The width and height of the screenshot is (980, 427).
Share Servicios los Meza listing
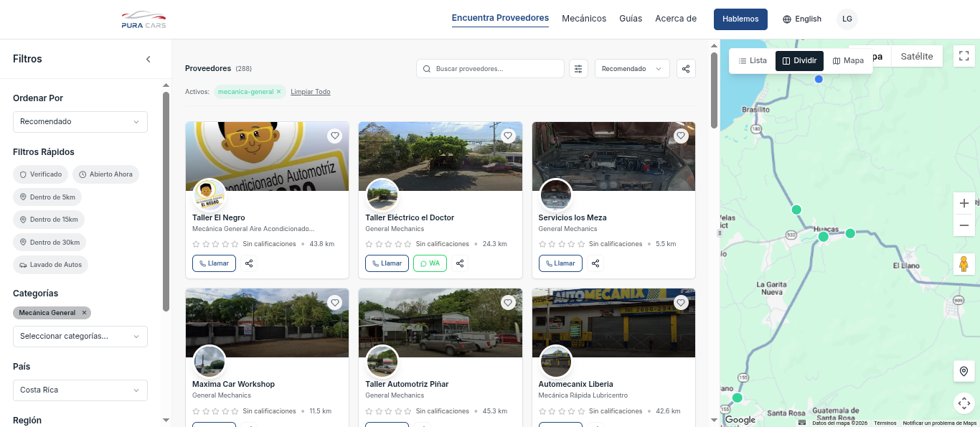pyautogui.click(x=595, y=263)
